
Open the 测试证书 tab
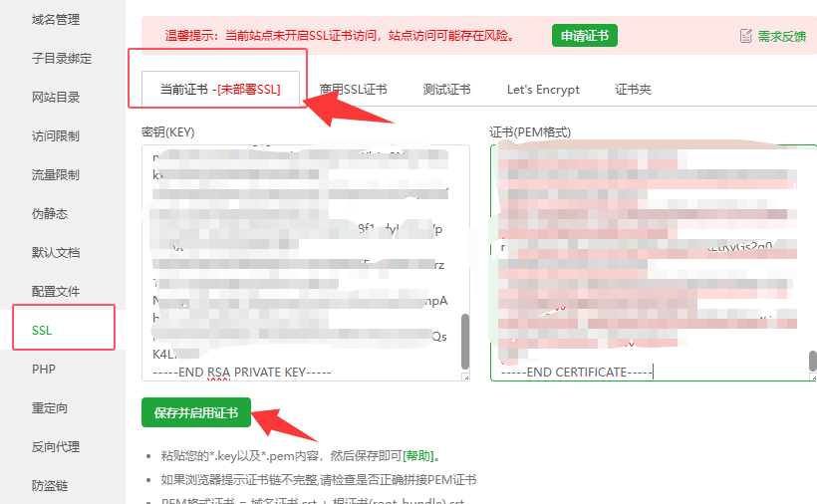point(446,90)
